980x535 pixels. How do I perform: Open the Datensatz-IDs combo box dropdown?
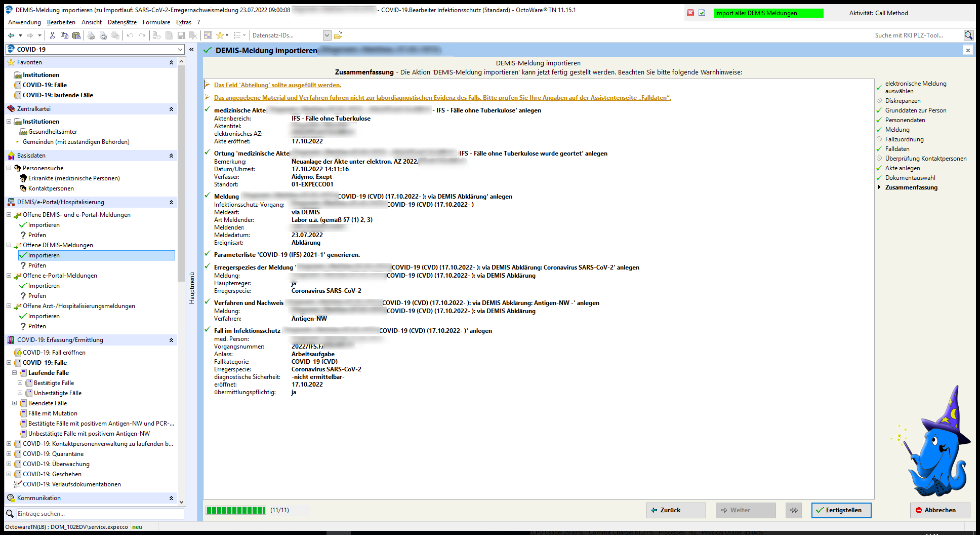click(x=327, y=35)
